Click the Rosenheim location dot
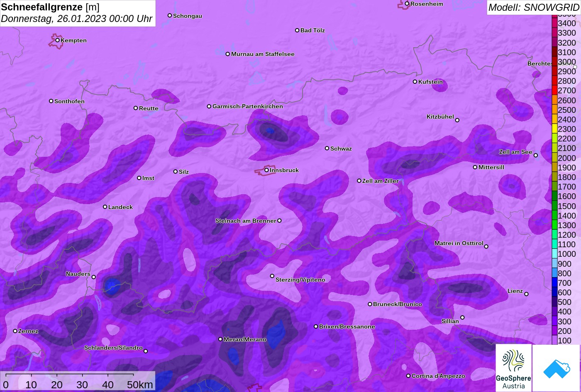The height and width of the screenshot is (392, 581). coord(407,4)
